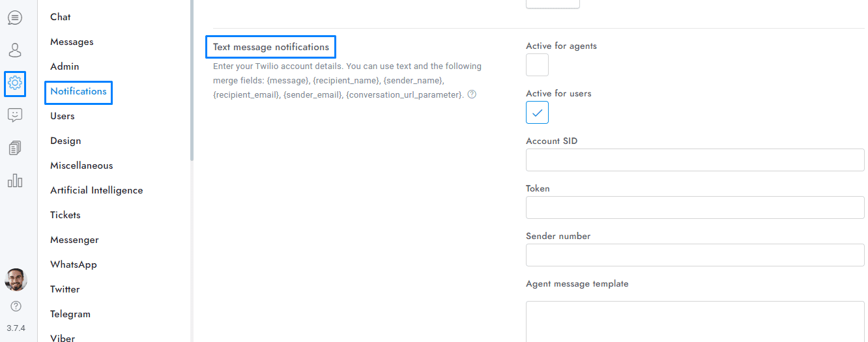The image size is (868, 342).
Task: Open the articles documents icon
Action: pos(14,148)
